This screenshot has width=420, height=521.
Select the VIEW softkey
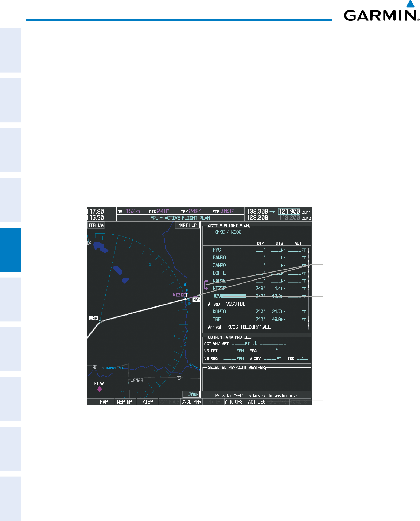[148, 402]
